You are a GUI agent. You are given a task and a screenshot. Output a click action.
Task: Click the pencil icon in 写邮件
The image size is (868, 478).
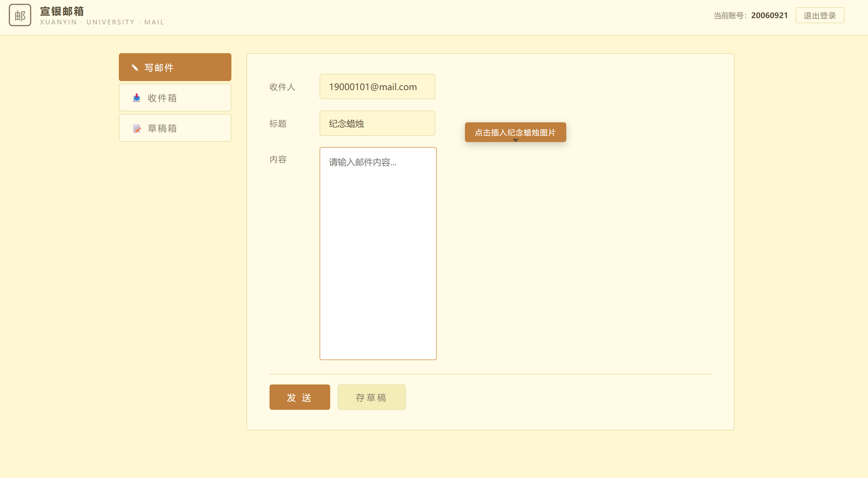[x=135, y=68]
